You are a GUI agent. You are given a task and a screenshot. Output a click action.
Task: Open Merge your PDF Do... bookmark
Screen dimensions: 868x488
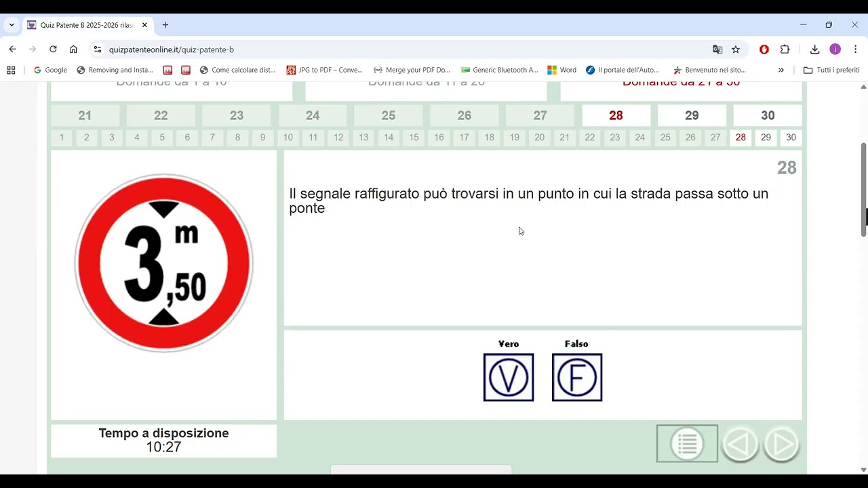click(412, 70)
